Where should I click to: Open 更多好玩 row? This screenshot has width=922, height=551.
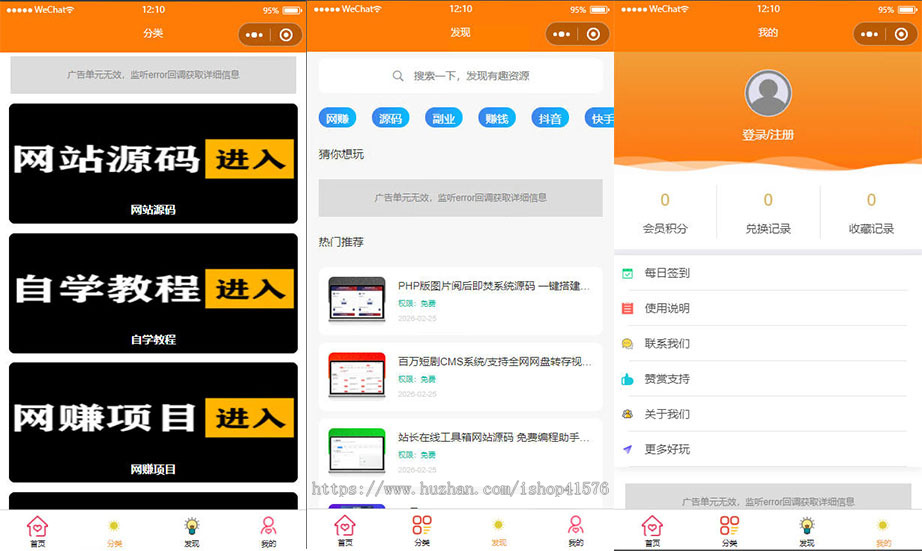pos(768,449)
